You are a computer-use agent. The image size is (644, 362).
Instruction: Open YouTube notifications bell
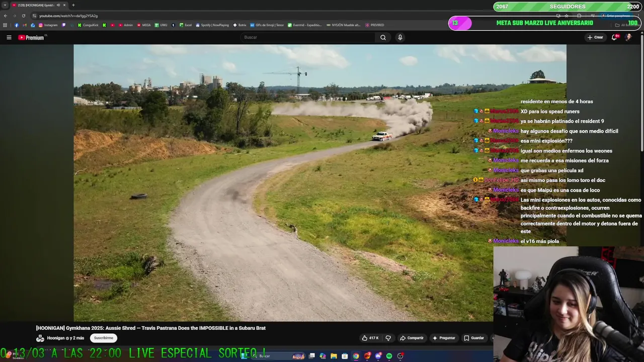tap(614, 37)
